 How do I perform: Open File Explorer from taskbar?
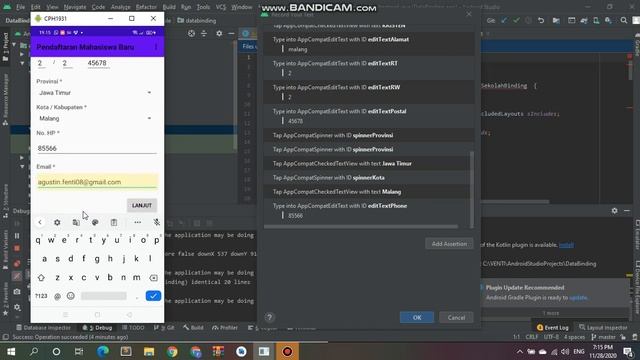[149, 351]
